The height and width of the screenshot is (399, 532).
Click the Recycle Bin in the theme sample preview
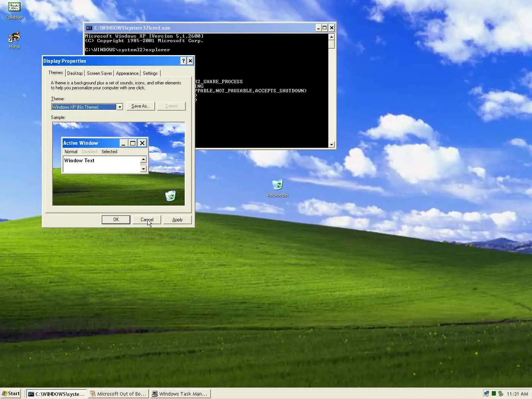pos(170,196)
